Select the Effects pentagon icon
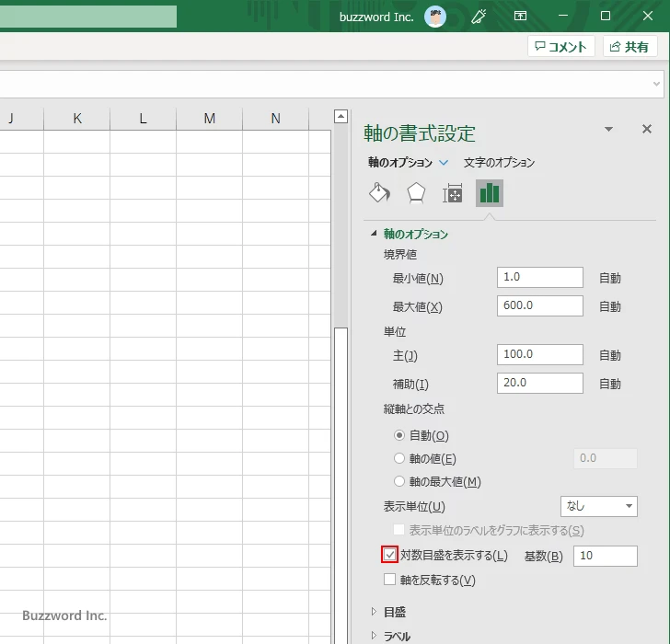670x644 pixels. 416,192
